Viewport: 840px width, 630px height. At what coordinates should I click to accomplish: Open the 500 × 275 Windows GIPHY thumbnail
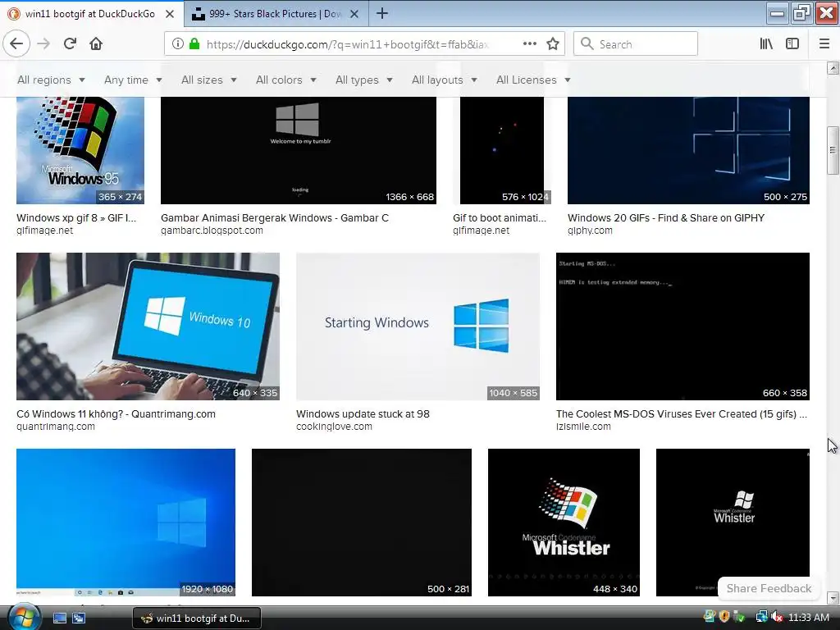(688, 150)
